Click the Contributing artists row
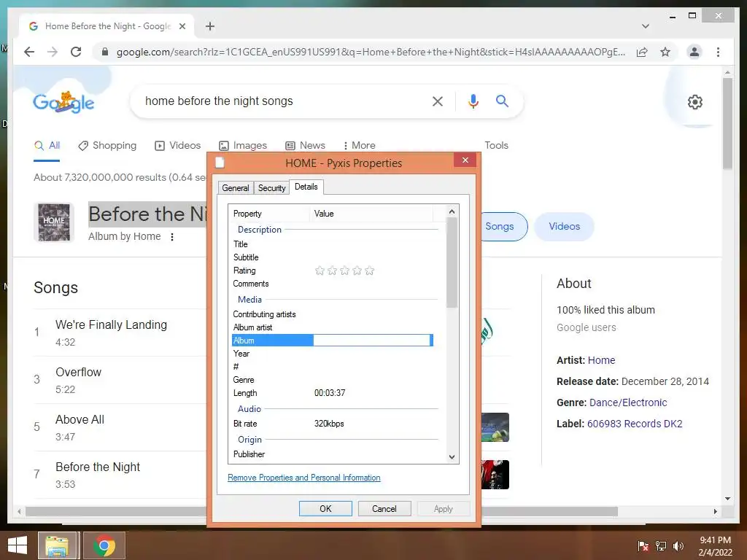The width and height of the screenshot is (747, 560). tap(332, 314)
